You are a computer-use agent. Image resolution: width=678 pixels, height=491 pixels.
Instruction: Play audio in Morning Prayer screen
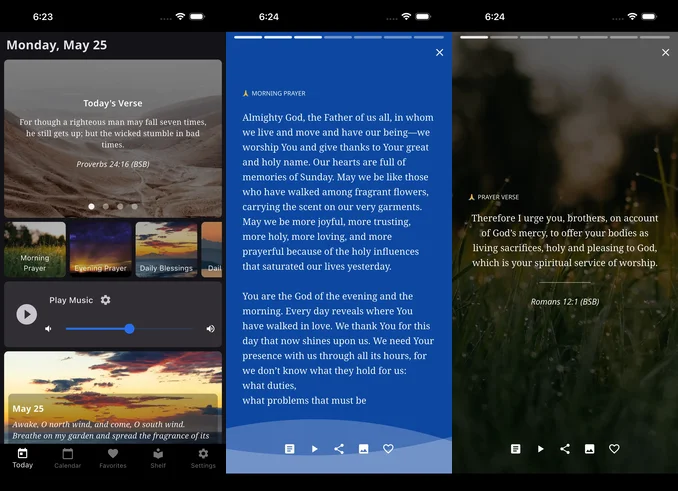point(314,449)
